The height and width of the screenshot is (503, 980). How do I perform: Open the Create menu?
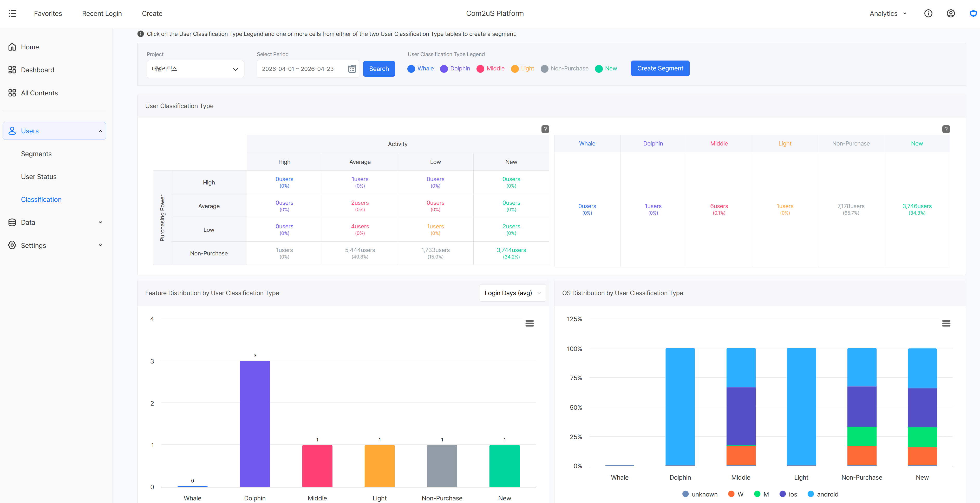tap(152, 13)
